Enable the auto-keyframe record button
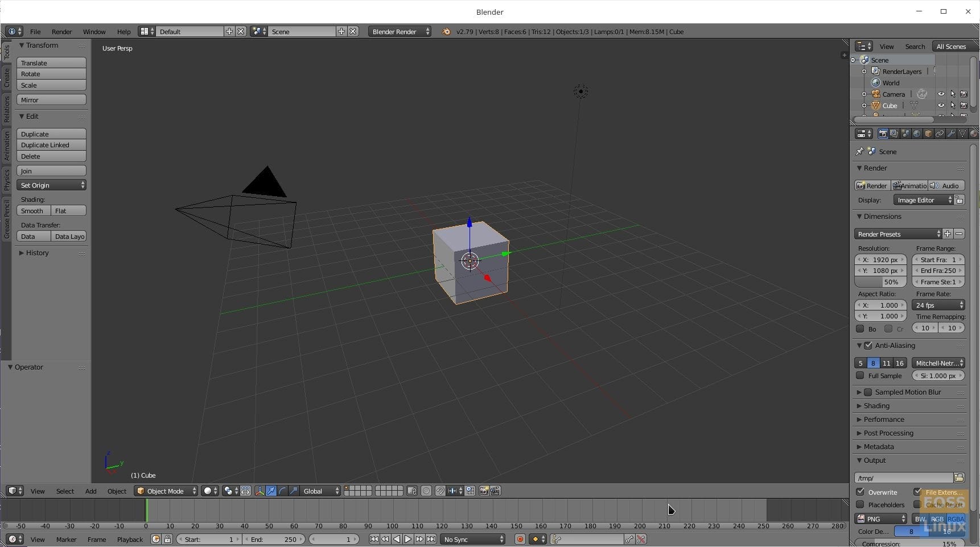 520,539
